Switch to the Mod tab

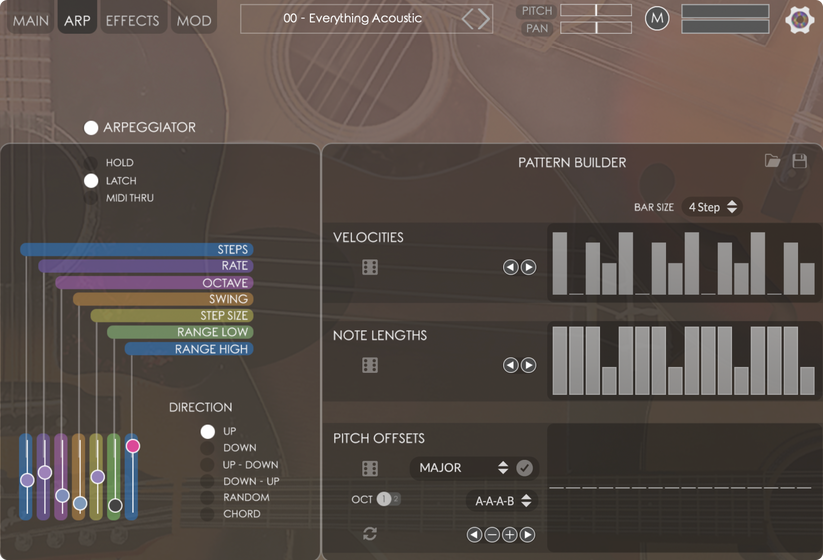[194, 20]
